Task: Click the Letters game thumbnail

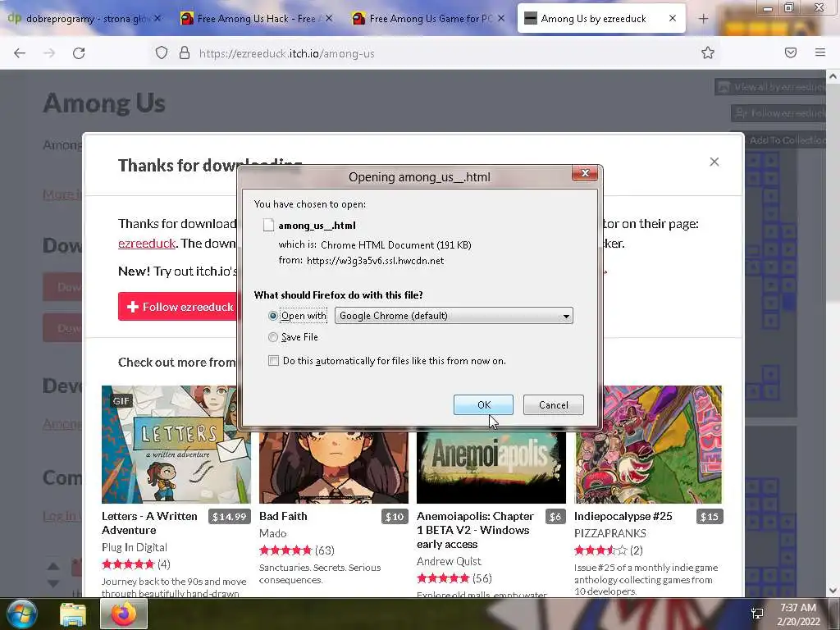Action: (176, 444)
